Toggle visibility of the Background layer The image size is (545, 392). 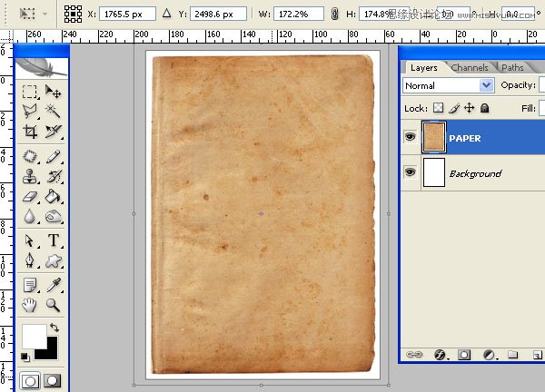pyautogui.click(x=411, y=172)
